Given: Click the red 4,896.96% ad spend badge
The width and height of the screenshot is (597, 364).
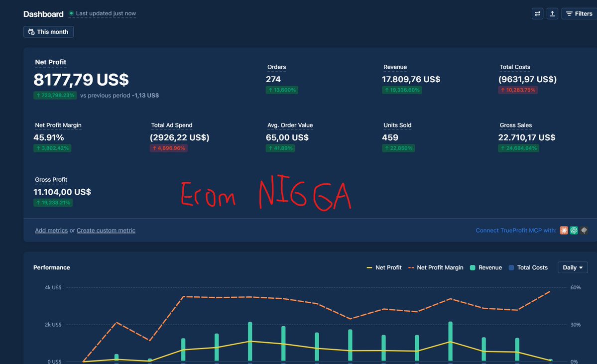Looking at the screenshot, I should coord(169,148).
